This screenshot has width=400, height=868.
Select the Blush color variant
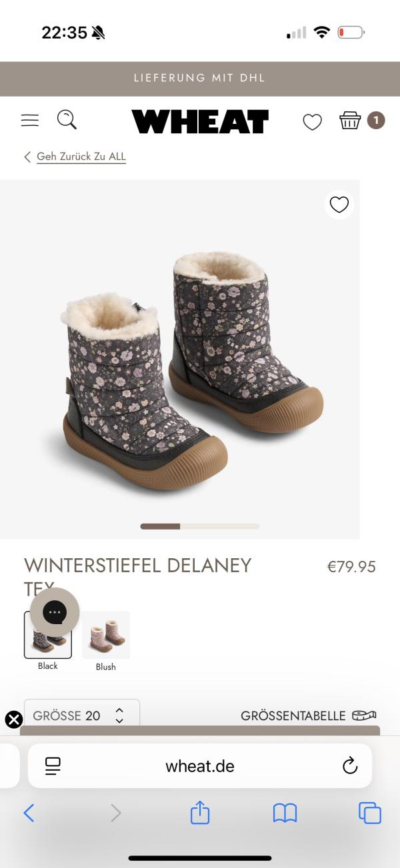coord(106,641)
